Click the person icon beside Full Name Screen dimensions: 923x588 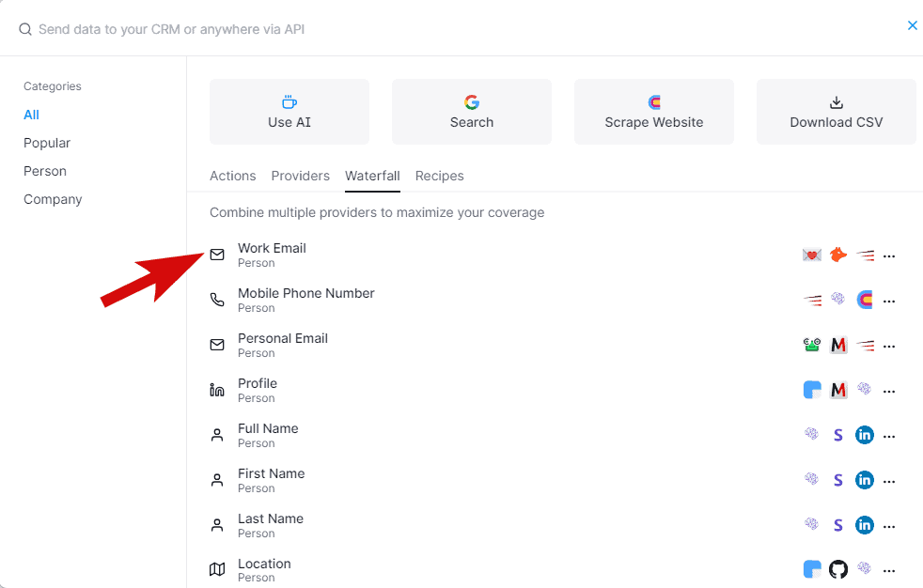(217, 435)
